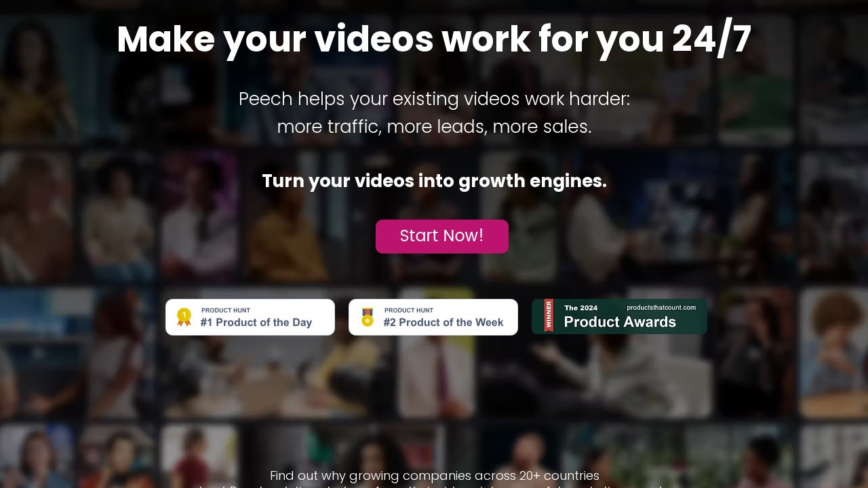The width and height of the screenshot is (868, 488).
Task: Click the "Turn your videos into growth engines." text
Action: point(434,181)
